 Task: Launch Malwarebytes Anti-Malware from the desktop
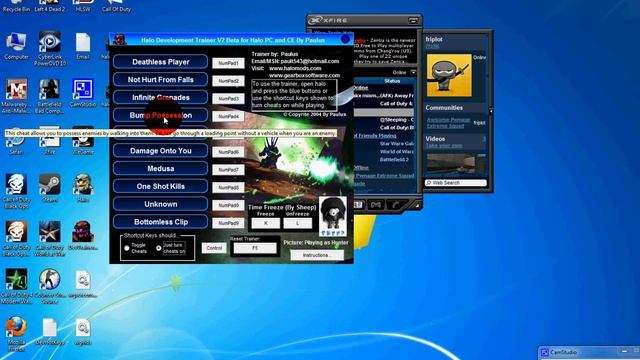coord(16,96)
